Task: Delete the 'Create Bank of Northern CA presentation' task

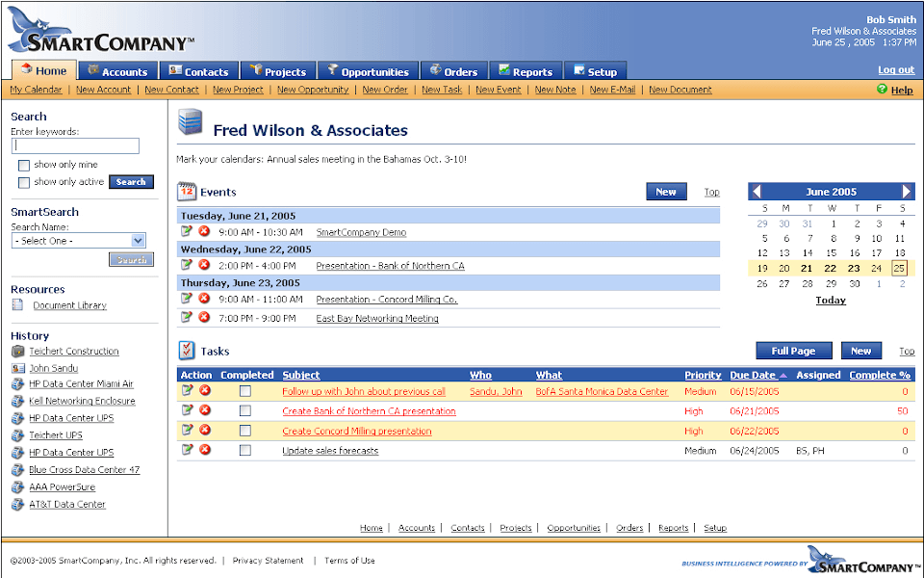Action: tap(204, 410)
